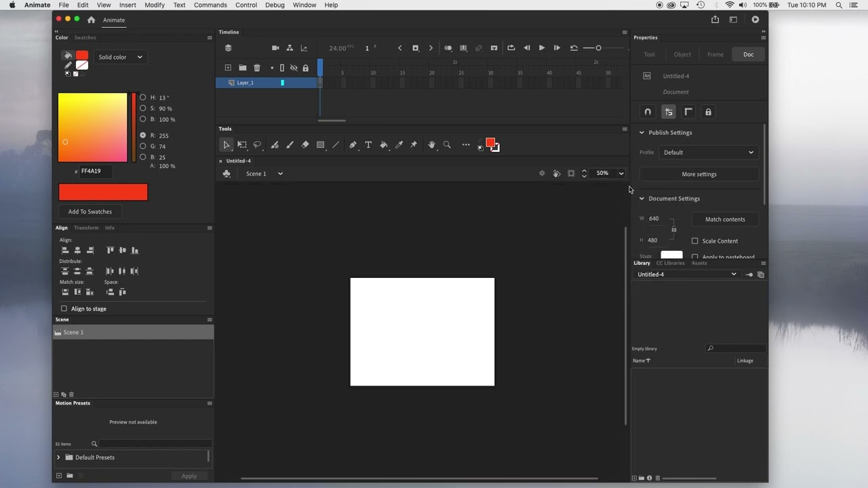Image resolution: width=868 pixels, height=488 pixels.
Task: Collapse the Publish Settings section
Action: click(x=642, y=133)
